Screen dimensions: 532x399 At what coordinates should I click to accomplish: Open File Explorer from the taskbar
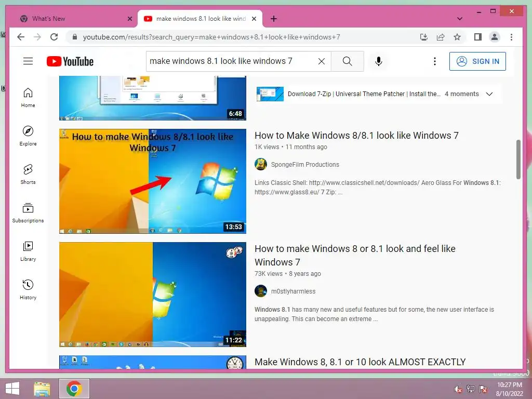42,389
